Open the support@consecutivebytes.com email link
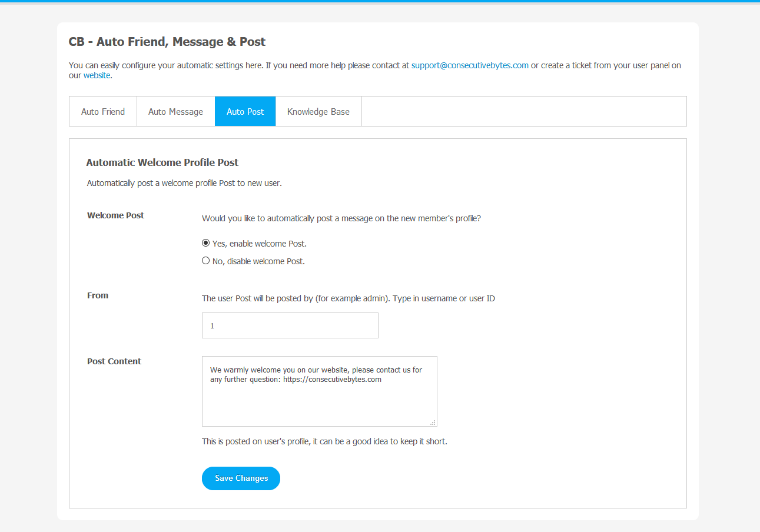The image size is (760, 532). [470, 65]
